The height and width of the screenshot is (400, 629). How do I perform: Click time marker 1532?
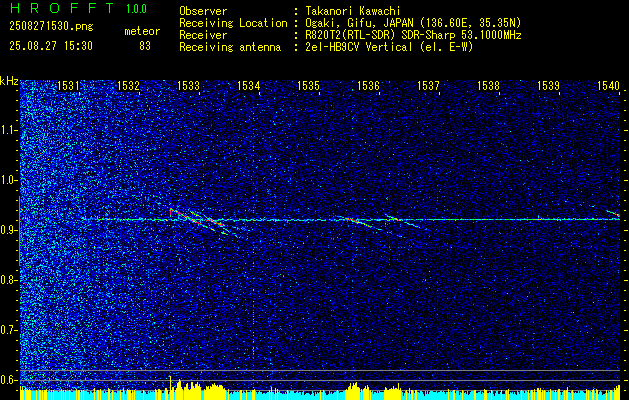coord(128,86)
